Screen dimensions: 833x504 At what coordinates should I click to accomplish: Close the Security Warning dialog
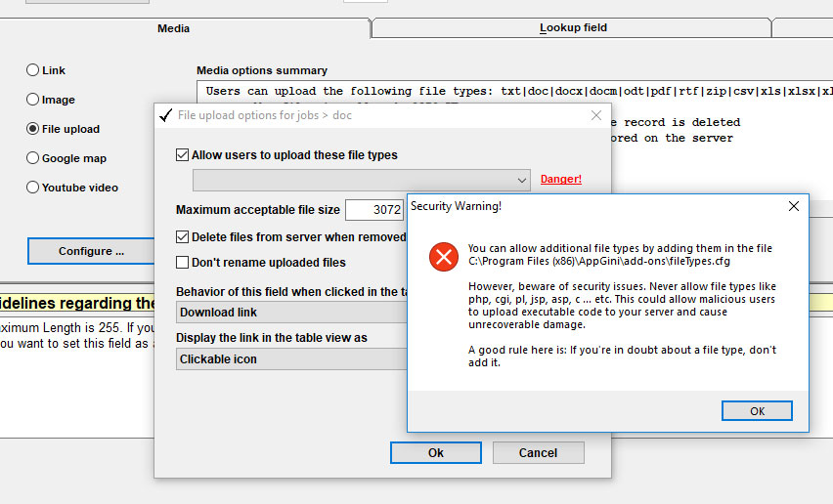(x=794, y=206)
